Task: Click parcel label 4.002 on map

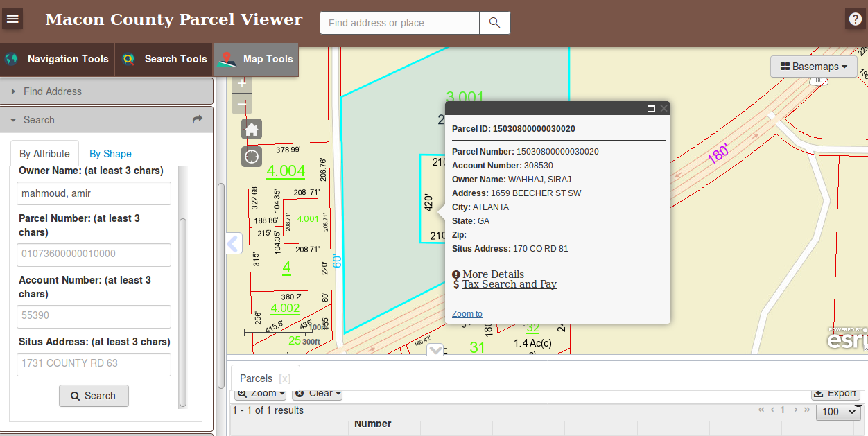Action: click(x=285, y=308)
